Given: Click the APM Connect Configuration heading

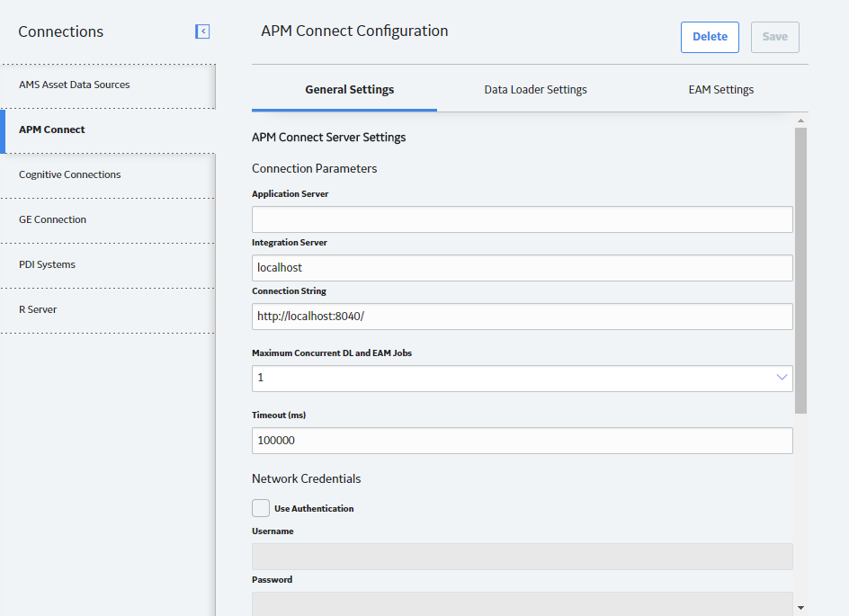Looking at the screenshot, I should click(354, 31).
